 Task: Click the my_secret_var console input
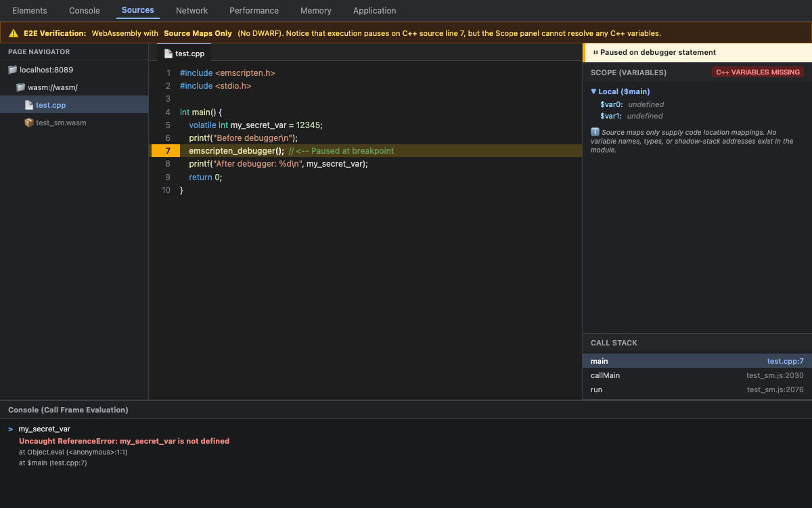click(x=44, y=429)
